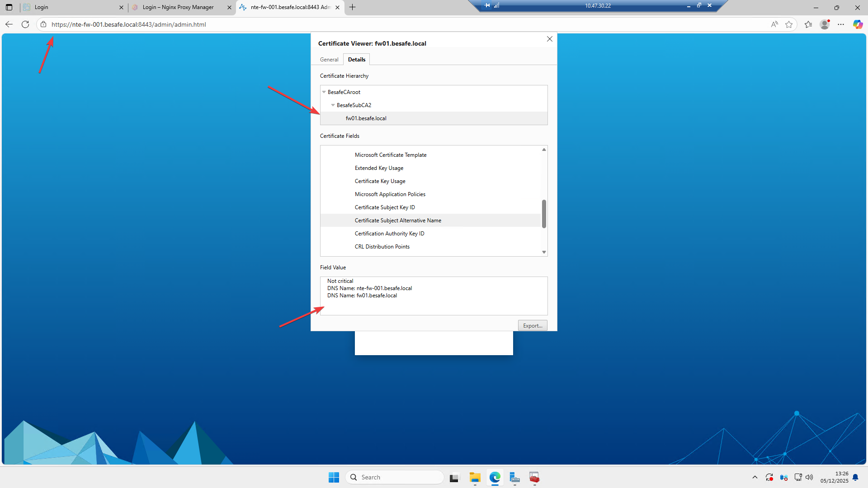Reload the current page
The image size is (868, 488).
coord(25,24)
